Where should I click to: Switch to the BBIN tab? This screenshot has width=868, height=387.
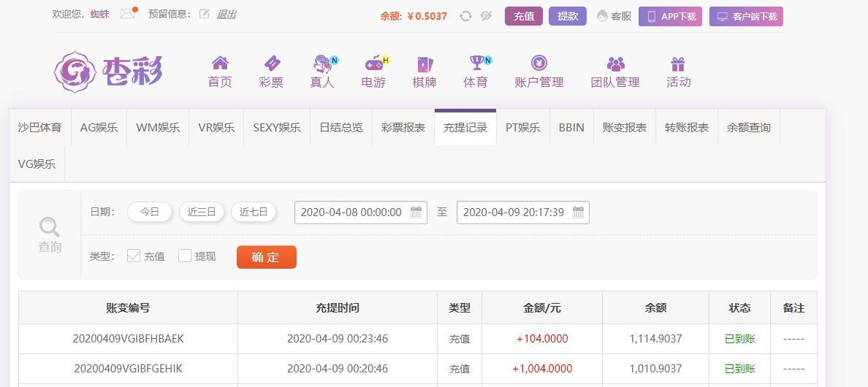pos(572,127)
